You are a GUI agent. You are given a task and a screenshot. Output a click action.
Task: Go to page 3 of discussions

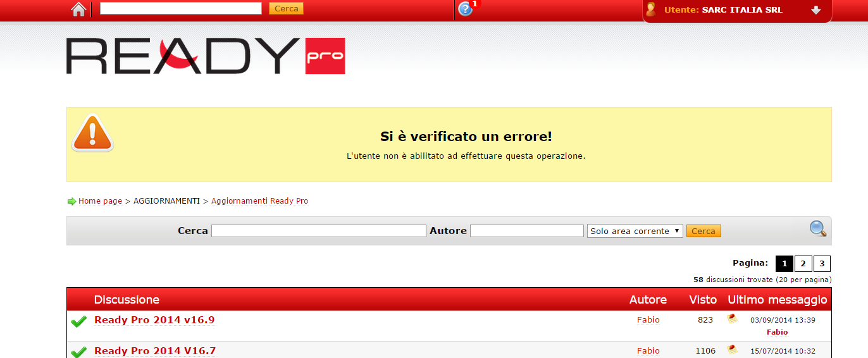click(822, 264)
